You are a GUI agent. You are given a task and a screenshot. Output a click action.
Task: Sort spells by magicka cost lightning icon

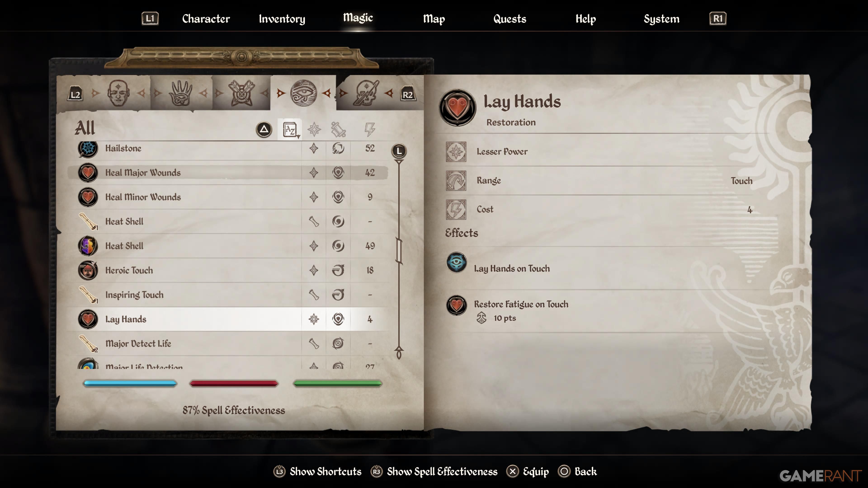370,129
